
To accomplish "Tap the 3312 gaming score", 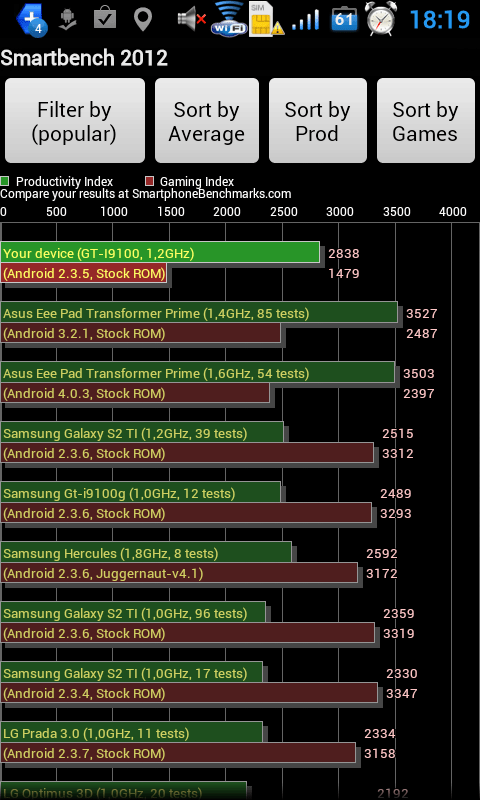I will coord(398,454).
